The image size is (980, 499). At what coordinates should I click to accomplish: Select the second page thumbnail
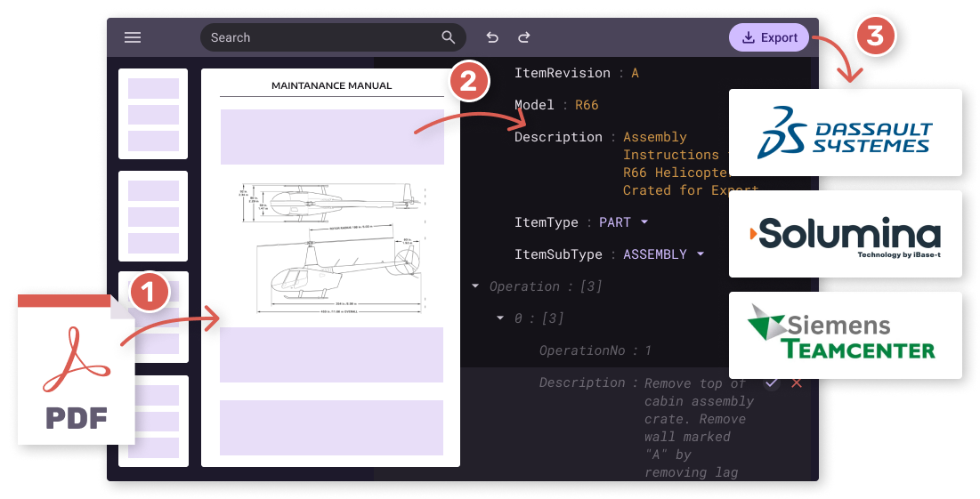click(x=153, y=216)
